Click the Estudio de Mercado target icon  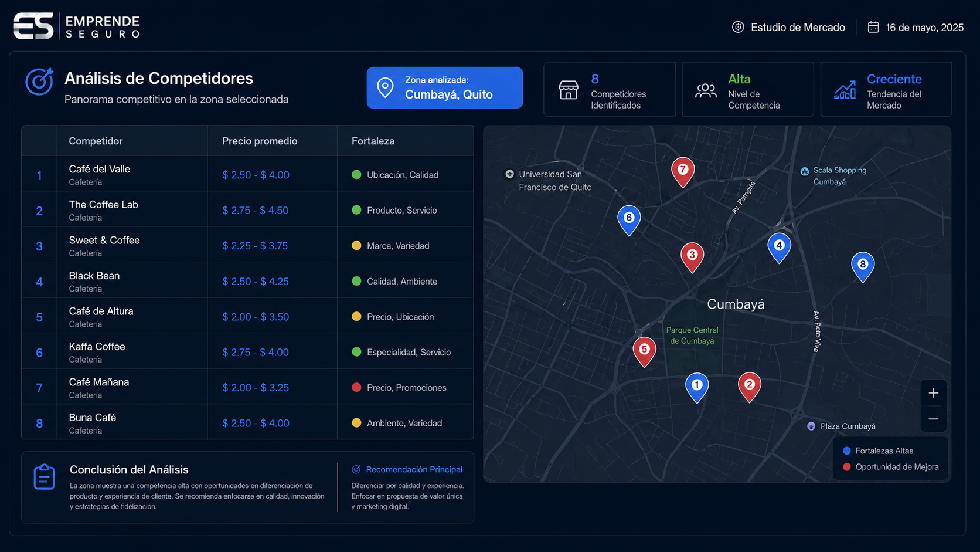click(x=738, y=27)
